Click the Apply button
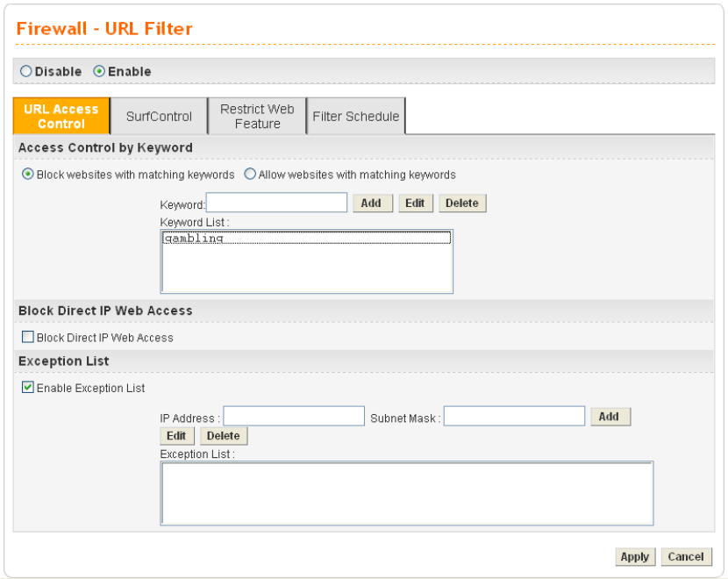This screenshot has height=579, width=728. (x=634, y=556)
